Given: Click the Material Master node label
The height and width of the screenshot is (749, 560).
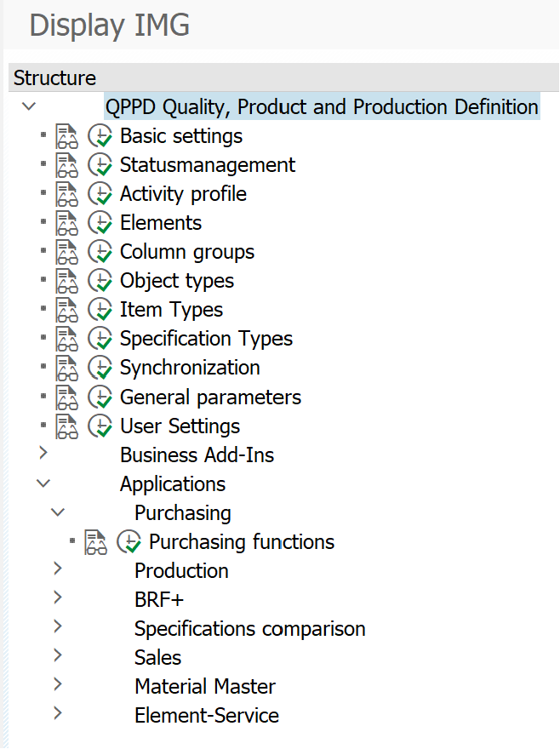Looking at the screenshot, I should pos(204,686).
